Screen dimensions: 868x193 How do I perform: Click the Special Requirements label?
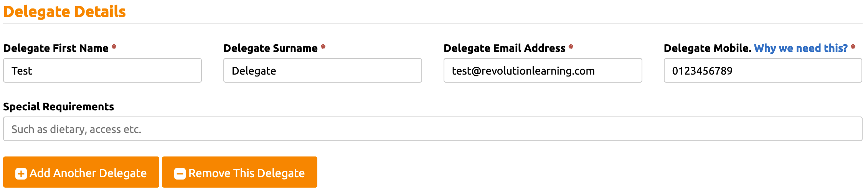pyautogui.click(x=59, y=107)
